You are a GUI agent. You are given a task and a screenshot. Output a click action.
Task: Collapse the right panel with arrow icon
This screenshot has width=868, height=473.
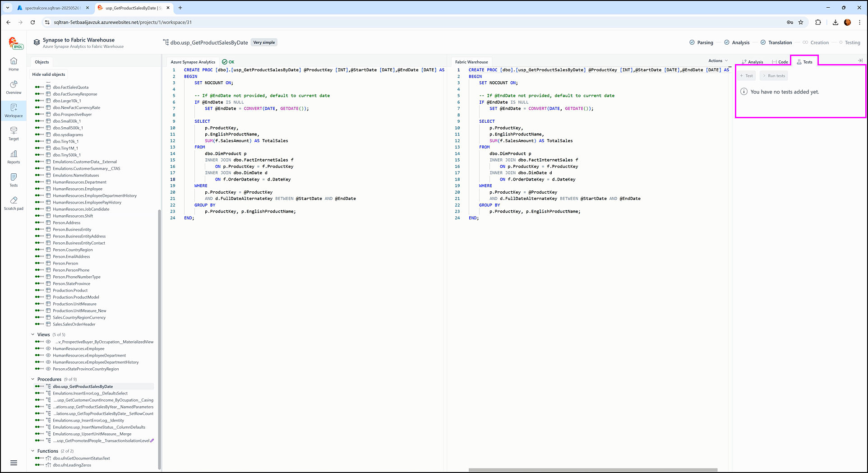click(x=860, y=60)
